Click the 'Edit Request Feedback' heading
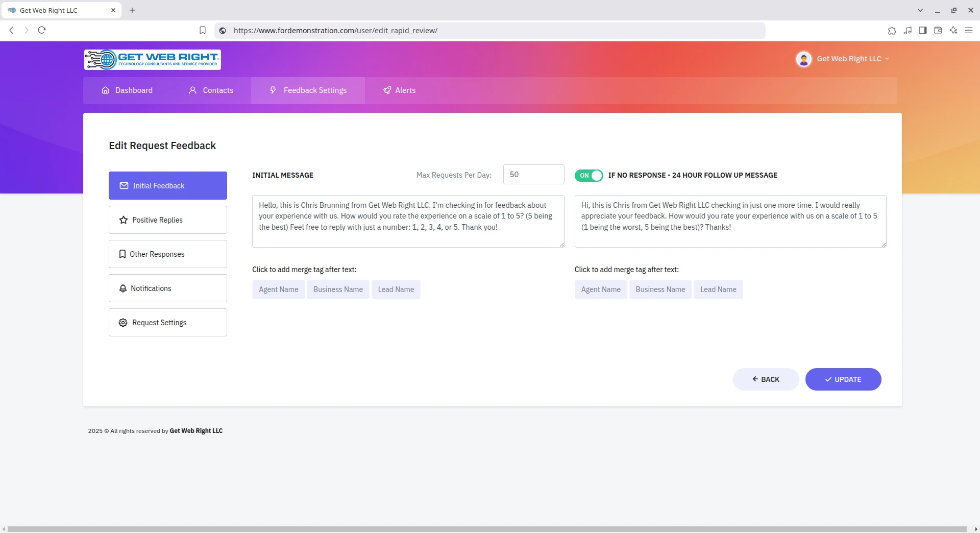The width and height of the screenshot is (980, 533). pyautogui.click(x=162, y=146)
